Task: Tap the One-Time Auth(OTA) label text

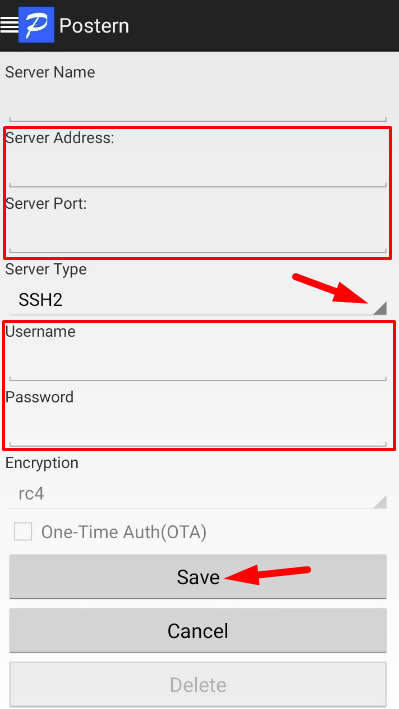Action: pos(124,532)
